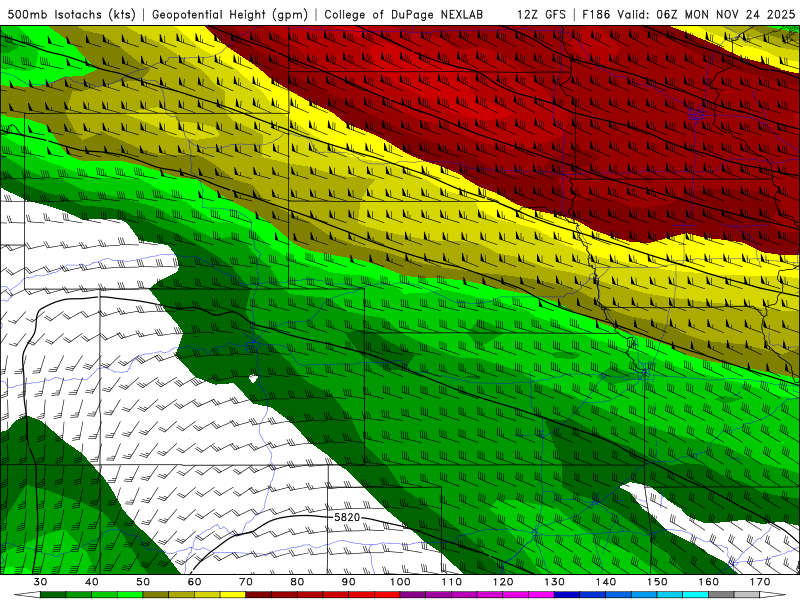The height and width of the screenshot is (600, 800).
Task: Click the "Geopotential Height (gpm)" header label
Action: point(230,14)
